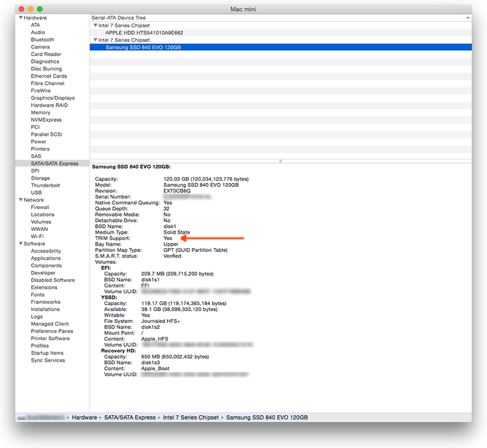This screenshot has height=448, width=487.
Task: Click Intel 7 Series Chipset in path bar
Action: [190, 418]
